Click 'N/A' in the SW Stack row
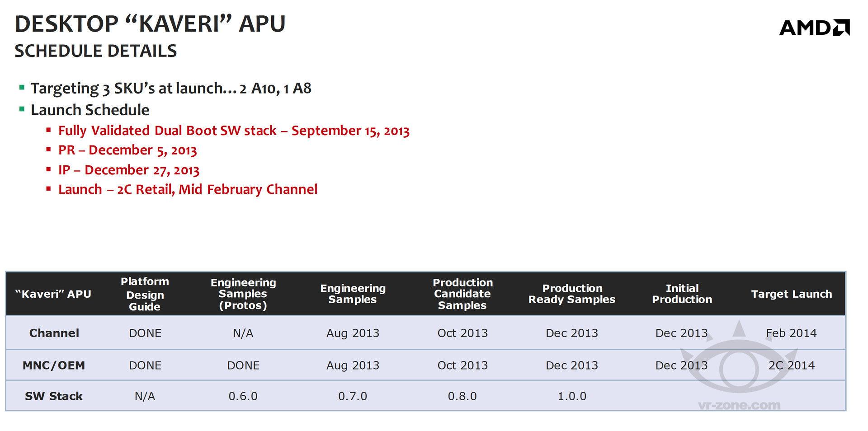 pos(145,396)
